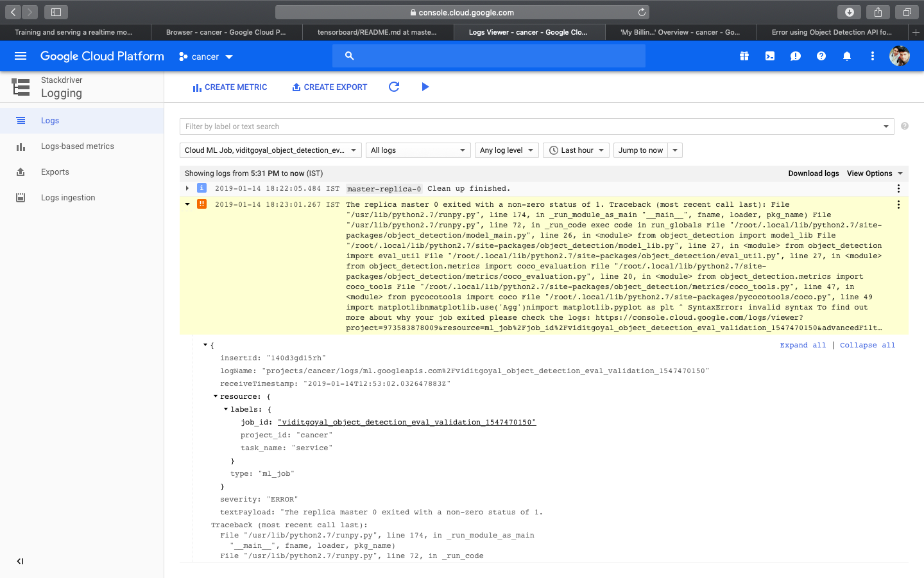Screen dimensions: 924x578
Task: Open the navigation hamburger menu
Action: (x=21, y=56)
